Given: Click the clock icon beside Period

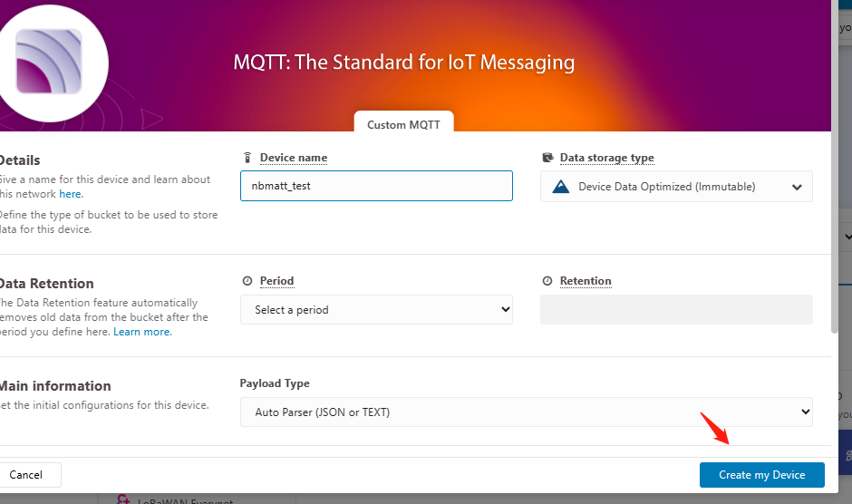Looking at the screenshot, I should click(247, 281).
